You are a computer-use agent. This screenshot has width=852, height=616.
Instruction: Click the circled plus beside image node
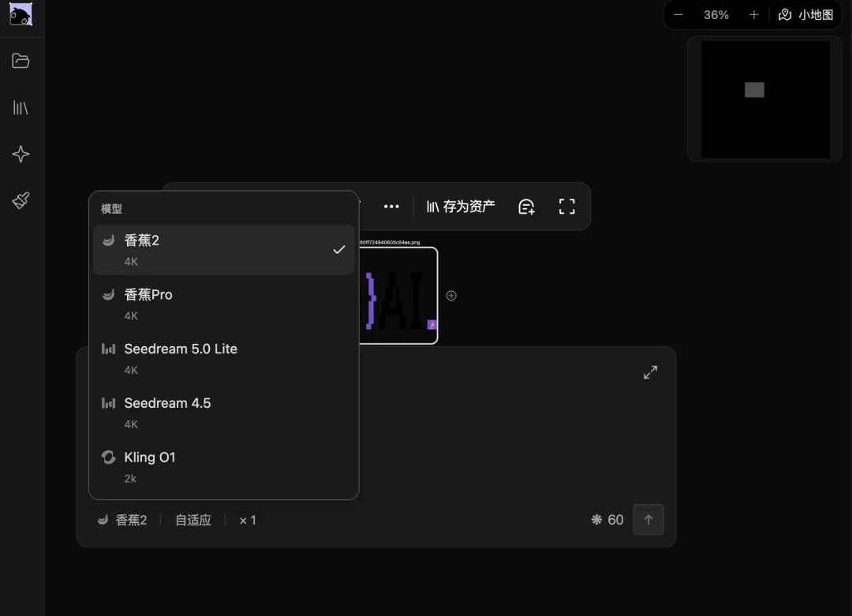(451, 296)
